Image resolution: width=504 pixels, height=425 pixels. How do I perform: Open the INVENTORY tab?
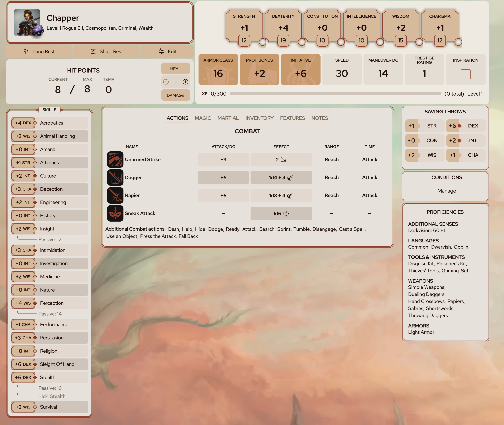259,118
